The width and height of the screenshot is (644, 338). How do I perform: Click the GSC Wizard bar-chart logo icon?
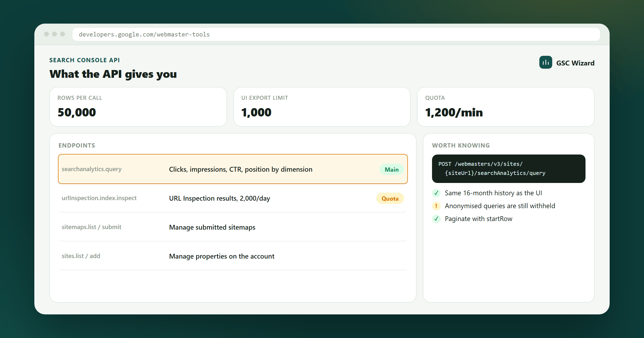(x=546, y=62)
